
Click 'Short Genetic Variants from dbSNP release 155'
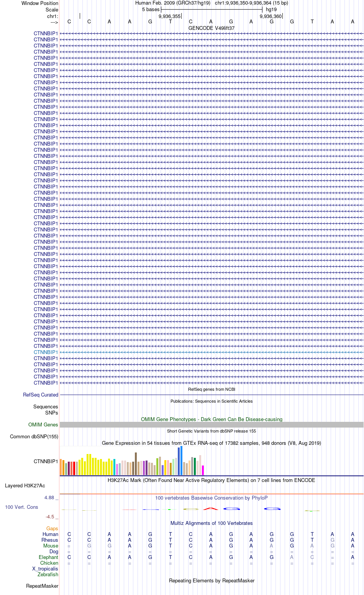[x=212, y=431]
